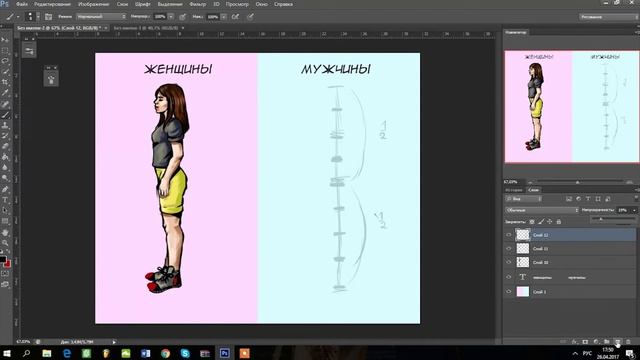
Task: Open the floating brush cup panel icon
Action: coord(51,80)
